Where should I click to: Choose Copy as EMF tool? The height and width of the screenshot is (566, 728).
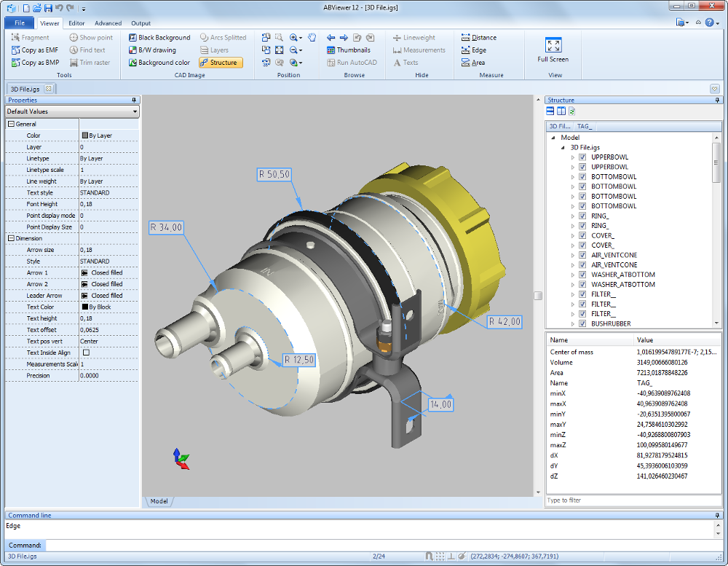(35, 50)
